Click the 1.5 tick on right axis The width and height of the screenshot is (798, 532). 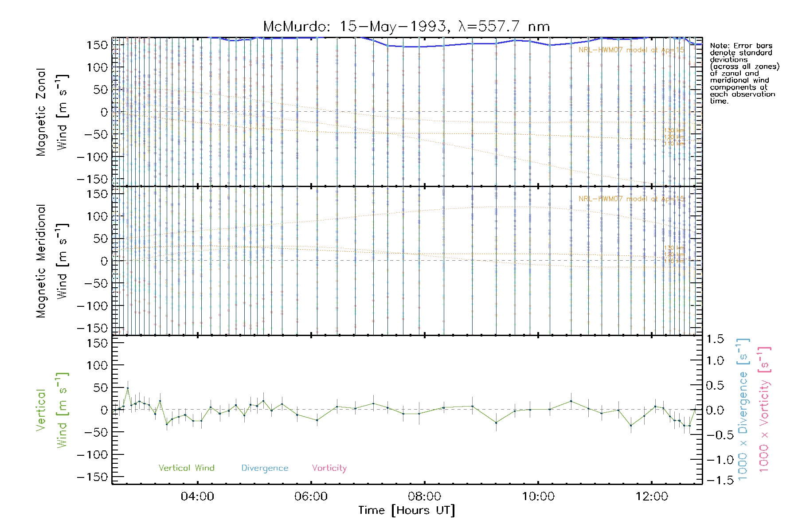[x=715, y=339]
